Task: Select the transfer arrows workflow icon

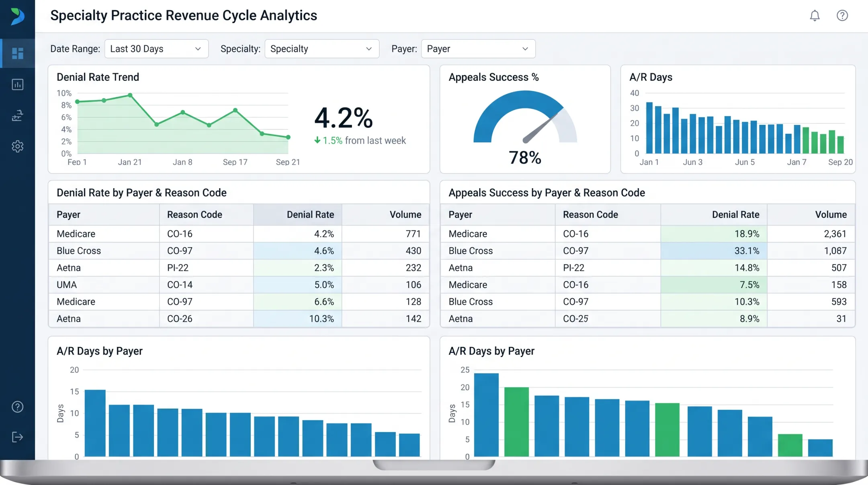Action: [17, 115]
